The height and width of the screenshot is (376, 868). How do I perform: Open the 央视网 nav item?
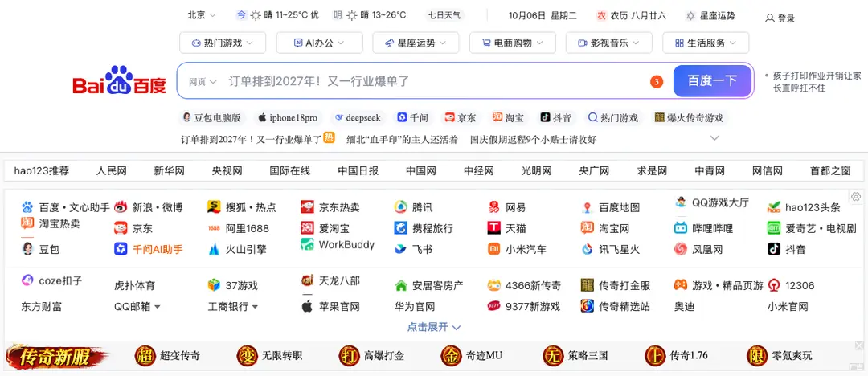pyautogui.click(x=227, y=170)
